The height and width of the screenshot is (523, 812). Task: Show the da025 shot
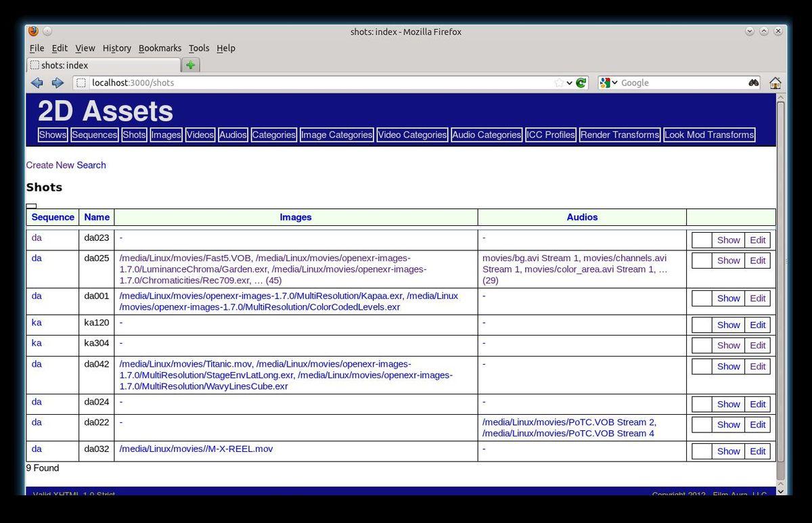pos(729,260)
